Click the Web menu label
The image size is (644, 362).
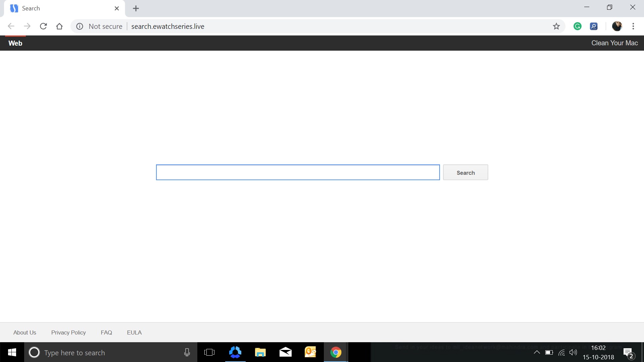[x=15, y=43]
